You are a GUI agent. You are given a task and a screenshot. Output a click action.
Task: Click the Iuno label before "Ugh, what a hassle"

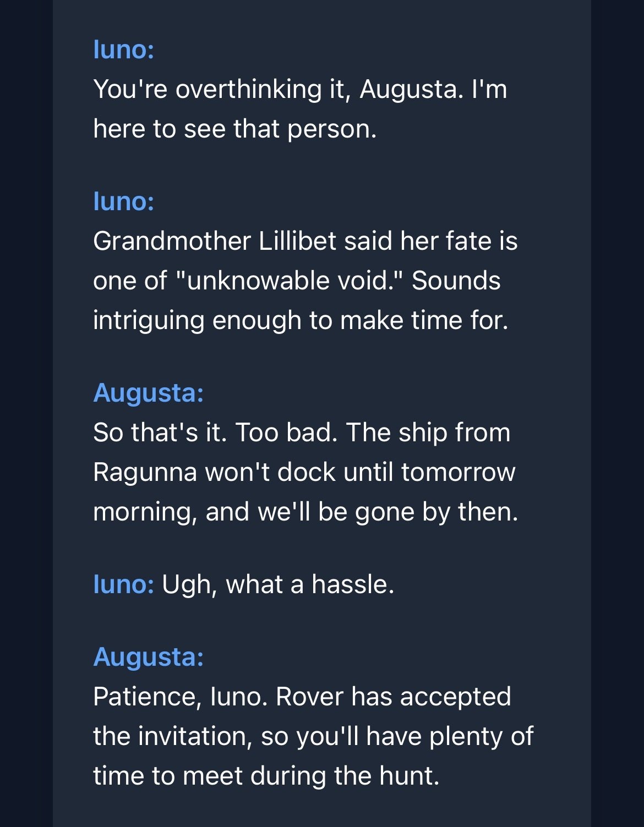pyautogui.click(x=124, y=584)
